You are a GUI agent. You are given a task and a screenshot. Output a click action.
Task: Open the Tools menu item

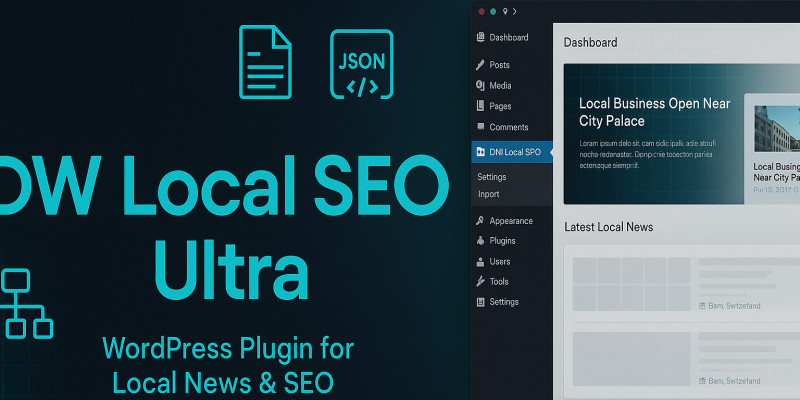pyautogui.click(x=499, y=282)
